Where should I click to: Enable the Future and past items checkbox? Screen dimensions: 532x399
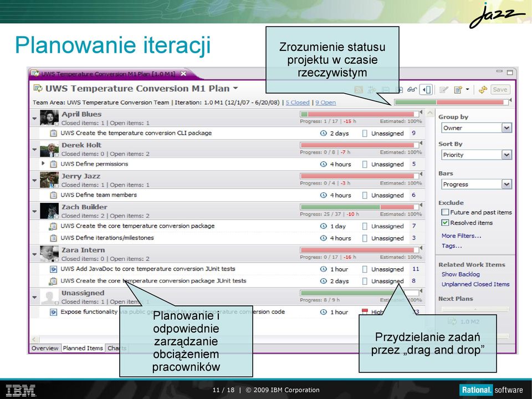445,212
